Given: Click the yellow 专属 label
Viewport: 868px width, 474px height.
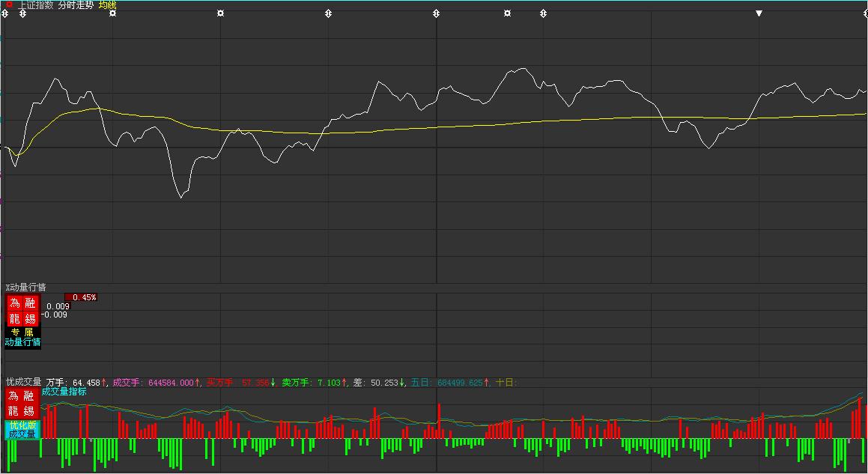Looking at the screenshot, I should tap(22, 332).
